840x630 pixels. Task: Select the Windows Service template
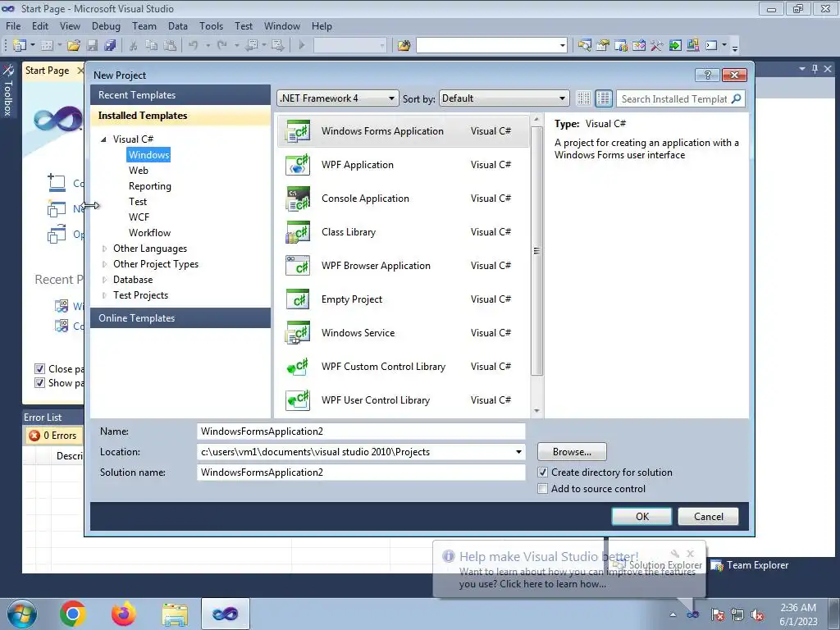coord(403,333)
